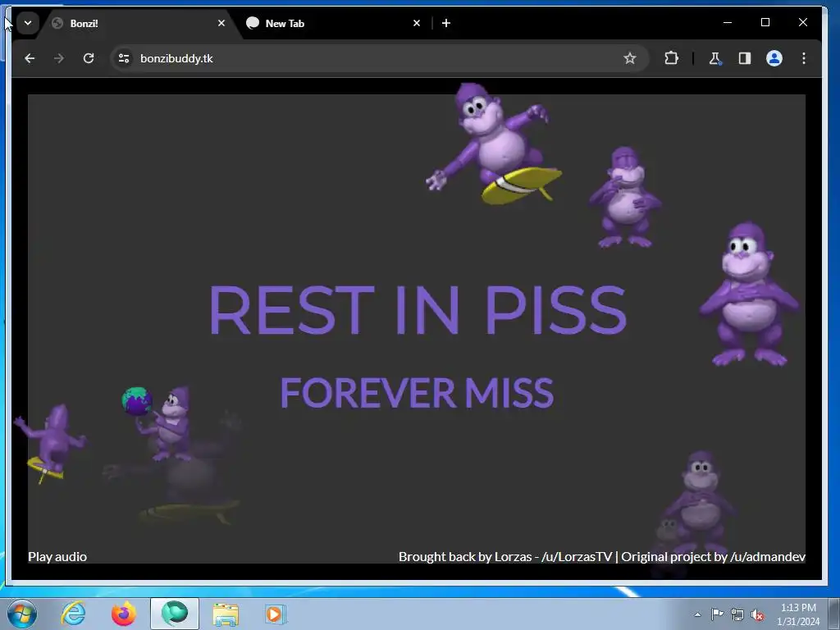Launch Internet Explorer from taskbar
The height and width of the screenshot is (630, 840).
[73, 614]
